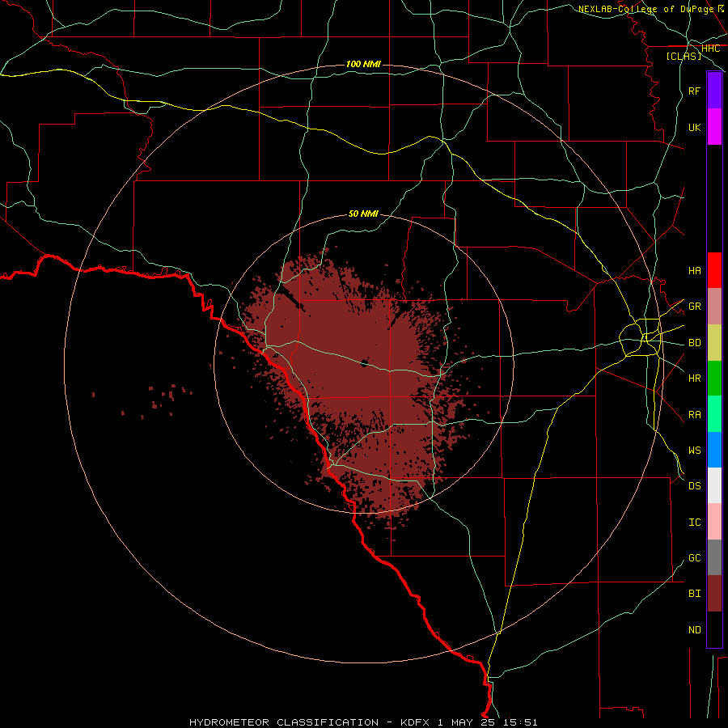Click the BI legend label
Image resolution: width=728 pixels, height=728 pixels.
[x=694, y=594]
